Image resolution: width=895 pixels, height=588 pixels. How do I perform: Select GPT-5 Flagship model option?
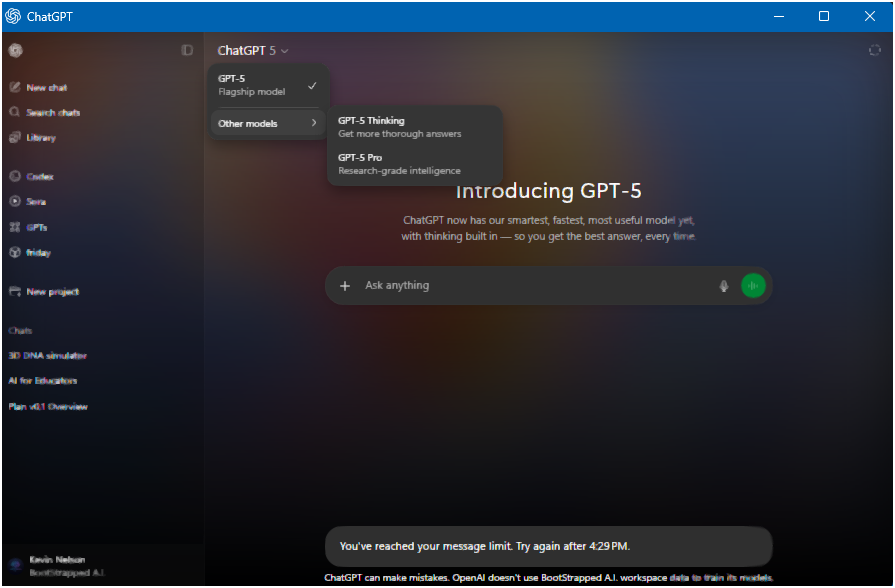(268, 85)
